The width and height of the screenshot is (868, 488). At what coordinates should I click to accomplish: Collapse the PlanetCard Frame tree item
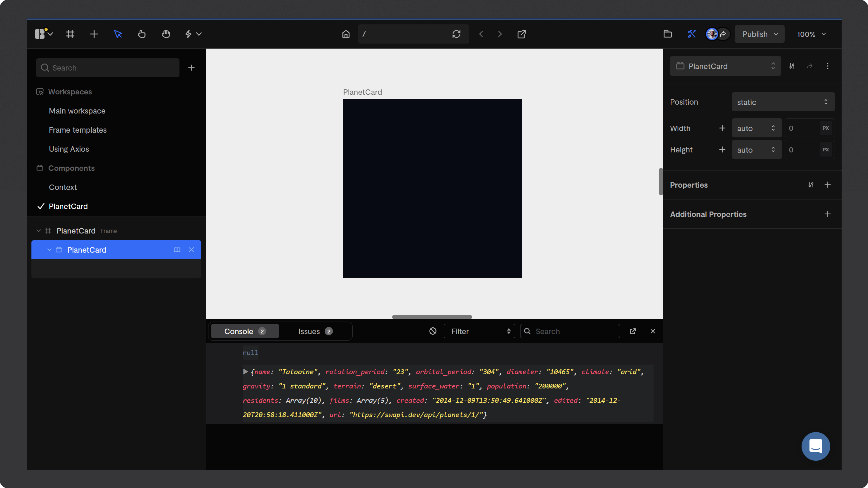coord(38,231)
